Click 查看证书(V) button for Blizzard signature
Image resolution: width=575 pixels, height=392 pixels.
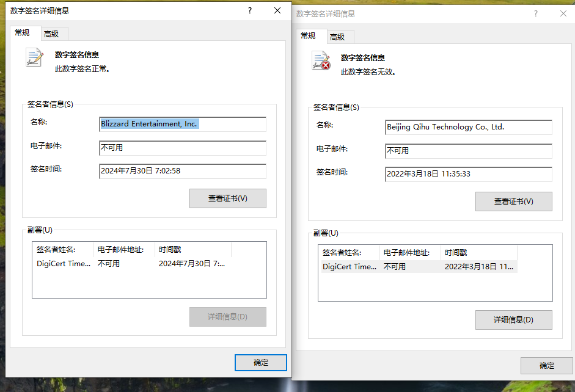(x=228, y=198)
